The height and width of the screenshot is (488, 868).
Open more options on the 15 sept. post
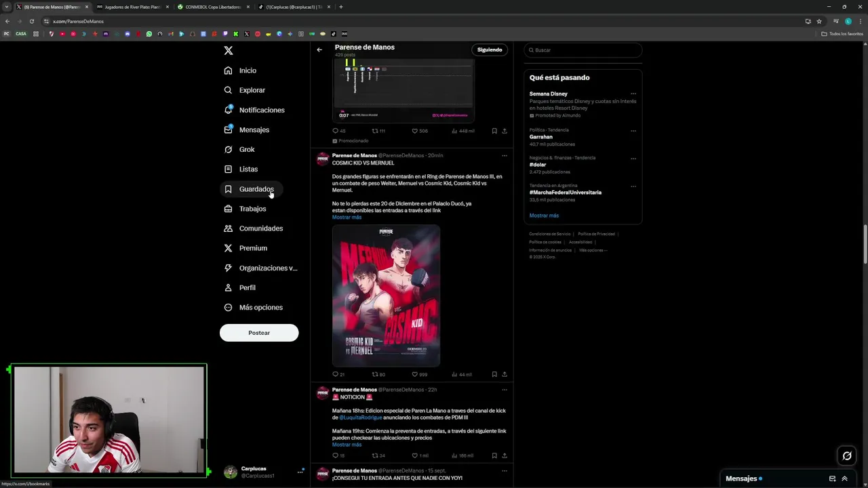coord(505,471)
